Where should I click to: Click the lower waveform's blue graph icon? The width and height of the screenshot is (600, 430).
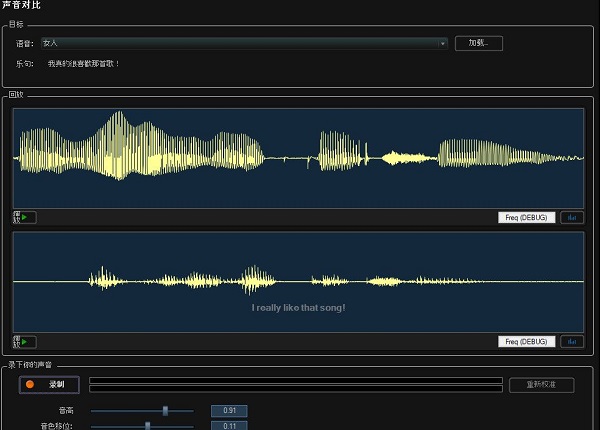[573, 341]
